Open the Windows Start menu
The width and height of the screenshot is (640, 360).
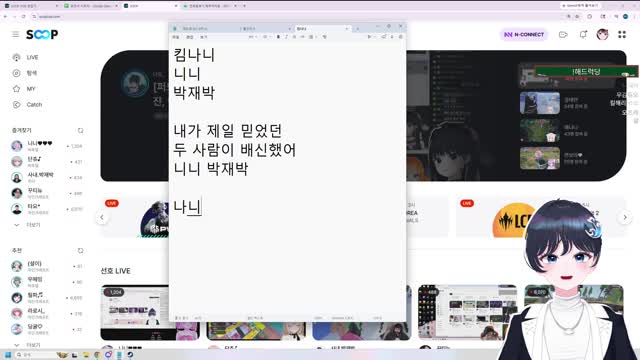point(8,355)
